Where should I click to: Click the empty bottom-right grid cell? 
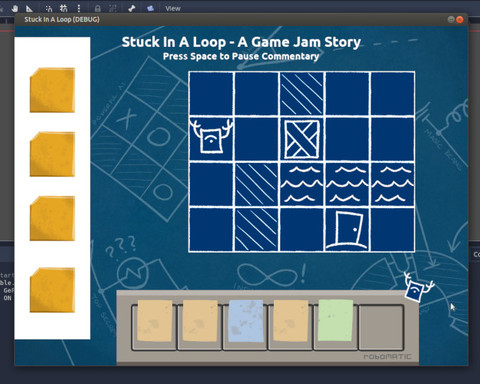[x=393, y=230]
